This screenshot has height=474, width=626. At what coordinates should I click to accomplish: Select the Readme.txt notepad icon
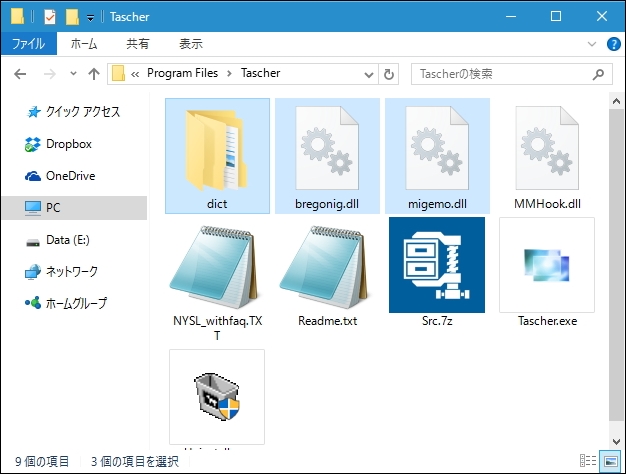click(327, 266)
